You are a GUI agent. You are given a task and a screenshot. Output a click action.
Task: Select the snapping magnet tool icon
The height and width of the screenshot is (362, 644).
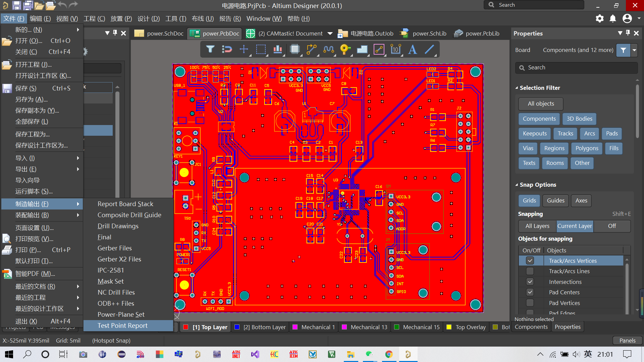pos(227,50)
